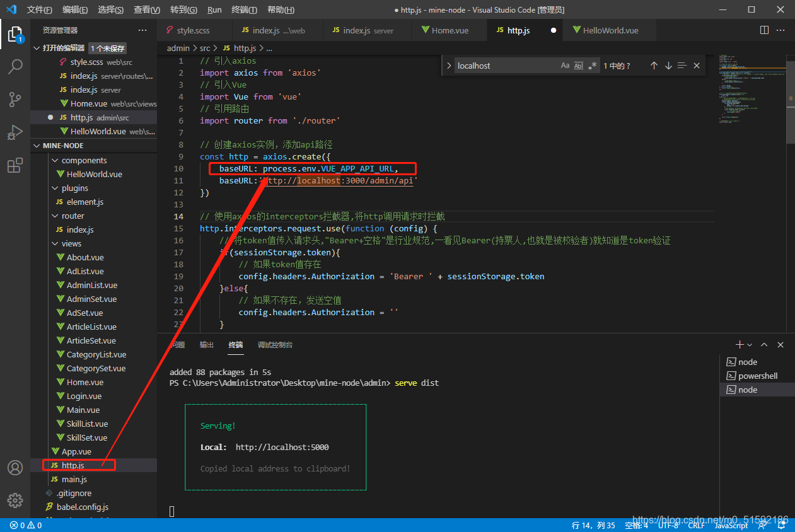Screen dimensions: 795x532
Task: Open the launch profile dropdown beside new terminal
Action: tap(750, 345)
